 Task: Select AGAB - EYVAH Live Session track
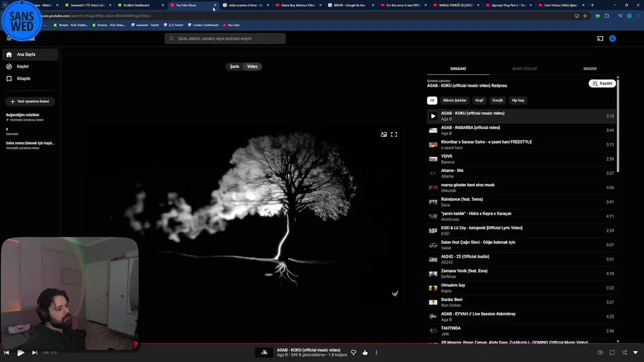[521, 317]
